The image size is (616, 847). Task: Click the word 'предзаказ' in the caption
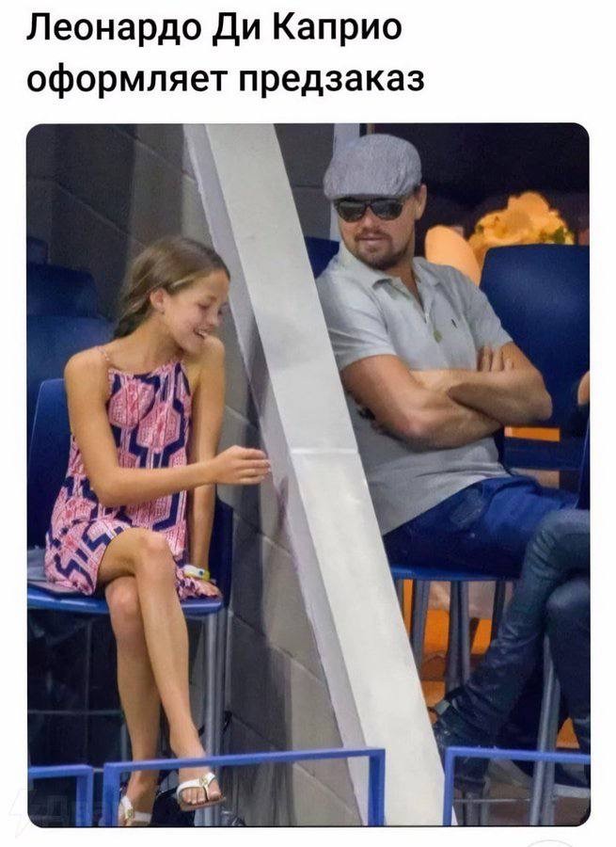tap(331, 79)
